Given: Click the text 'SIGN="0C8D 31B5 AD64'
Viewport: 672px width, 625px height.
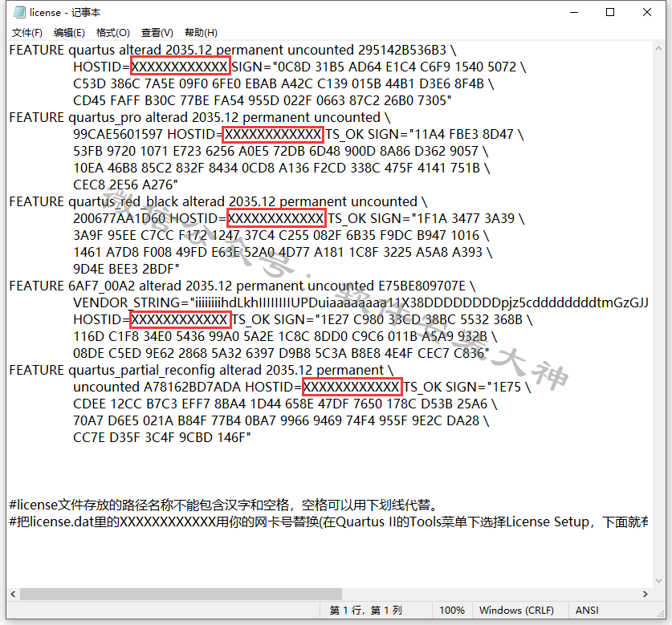Looking at the screenshot, I should pyautogui.click(x=307, y=67).
